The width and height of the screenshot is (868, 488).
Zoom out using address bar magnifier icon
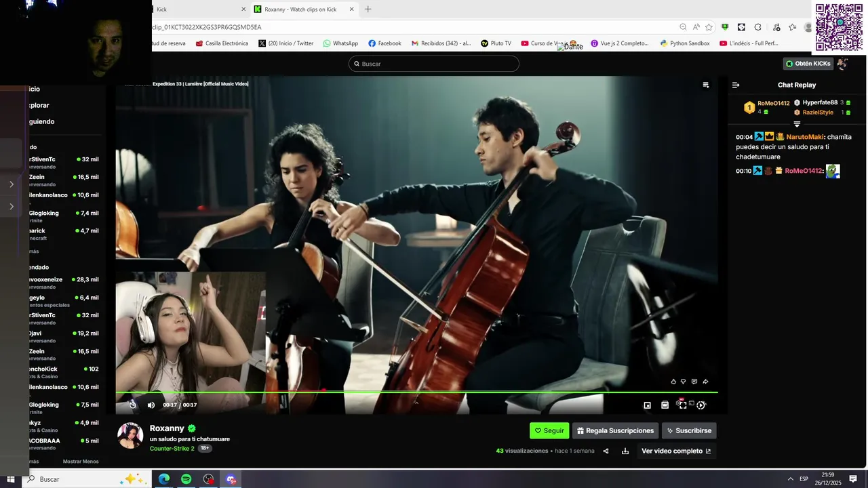point(683,27)
